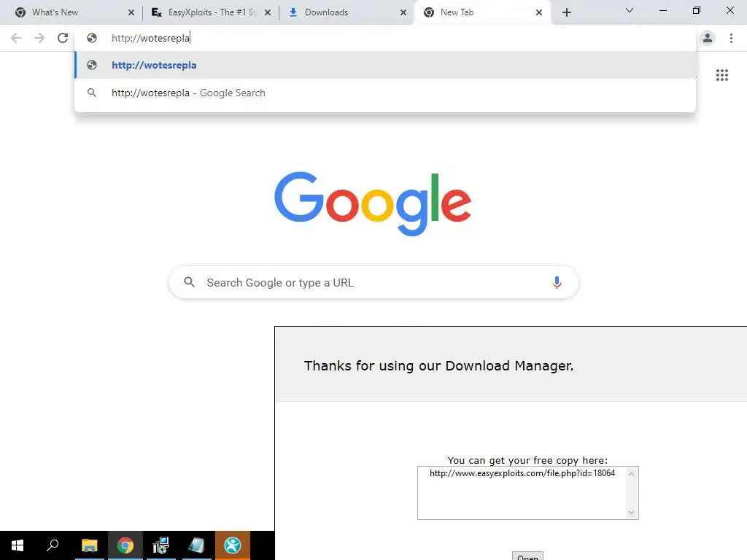Open the notepad-like icon in the taskbar
Image resolution: width=747 pixels, height=560 pixels.
[x=196, y=545]
